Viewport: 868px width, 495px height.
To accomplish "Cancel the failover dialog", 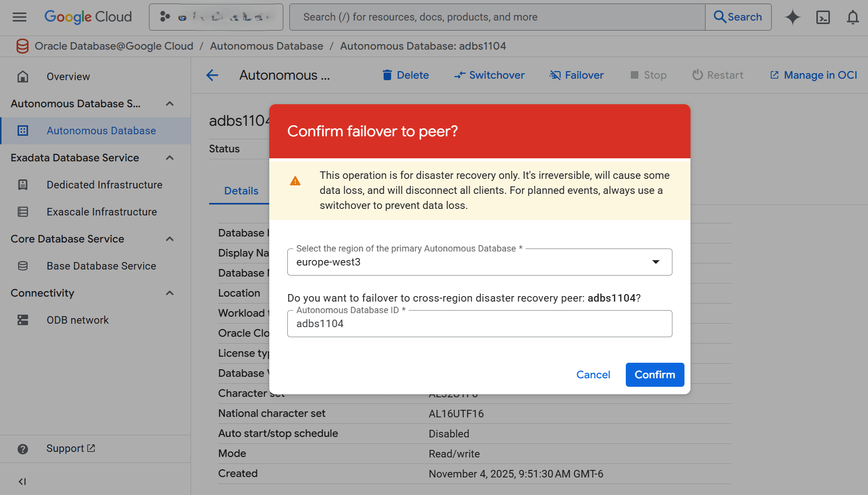I will (x=593, y=374).
